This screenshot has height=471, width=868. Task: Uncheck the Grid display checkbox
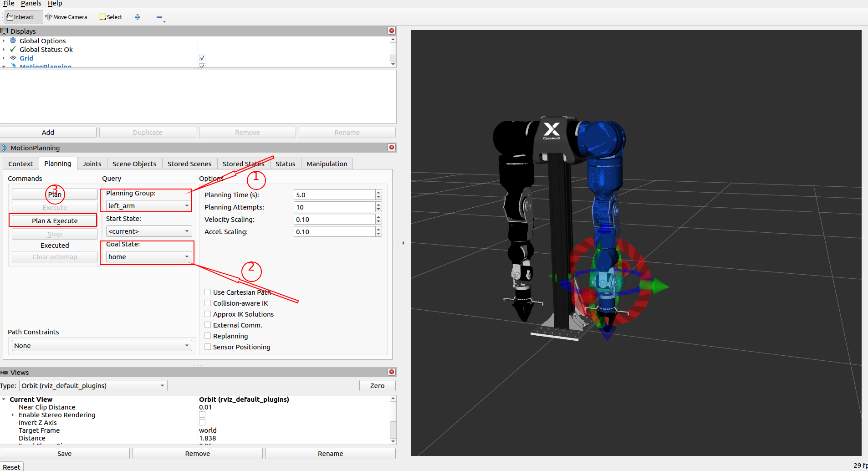[x=202, y=58]
